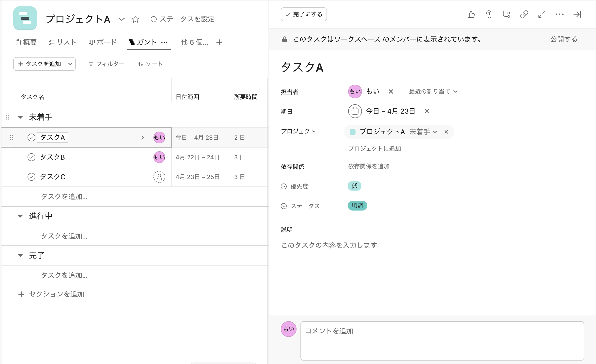Add a subtask using subtask icon
This screenshot has width=596, height=364.
tap(507, 14)
